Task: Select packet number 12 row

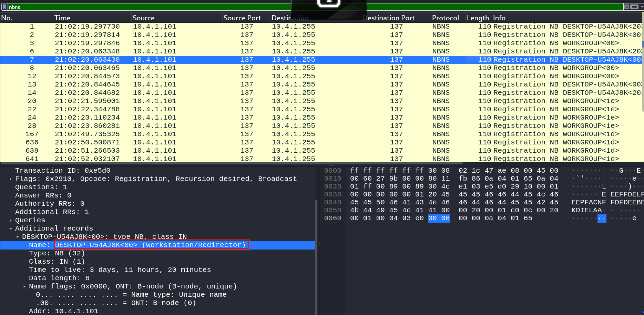Action: pos(320,76)
